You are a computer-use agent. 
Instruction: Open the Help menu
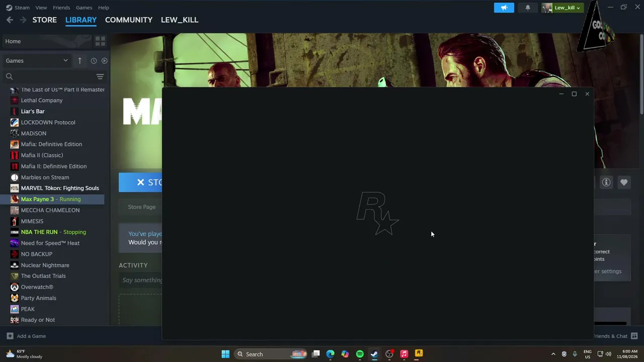point(104,8)
